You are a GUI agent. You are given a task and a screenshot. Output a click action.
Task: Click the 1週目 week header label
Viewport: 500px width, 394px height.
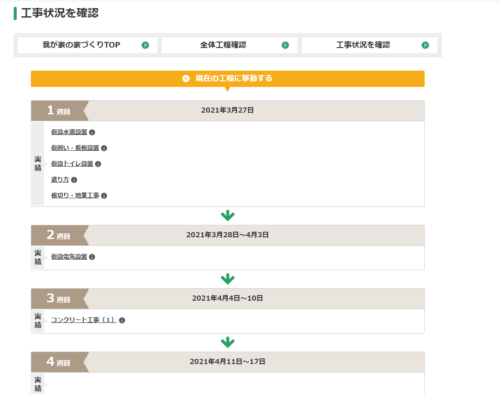pos(59,110)
